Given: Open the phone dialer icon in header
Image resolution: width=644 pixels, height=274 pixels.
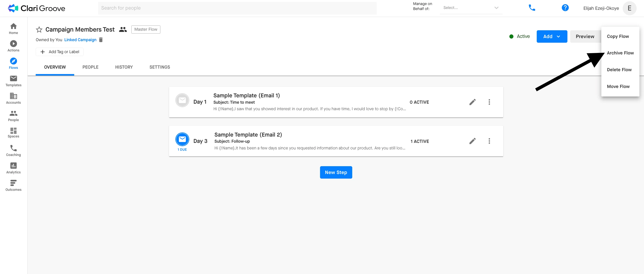Looking at the screenshot, I should (532, 8).
